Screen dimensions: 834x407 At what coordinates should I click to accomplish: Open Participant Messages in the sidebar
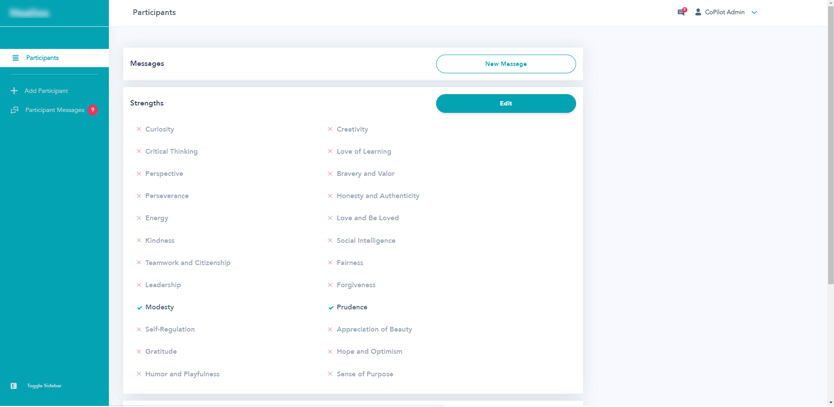[54, 110]
